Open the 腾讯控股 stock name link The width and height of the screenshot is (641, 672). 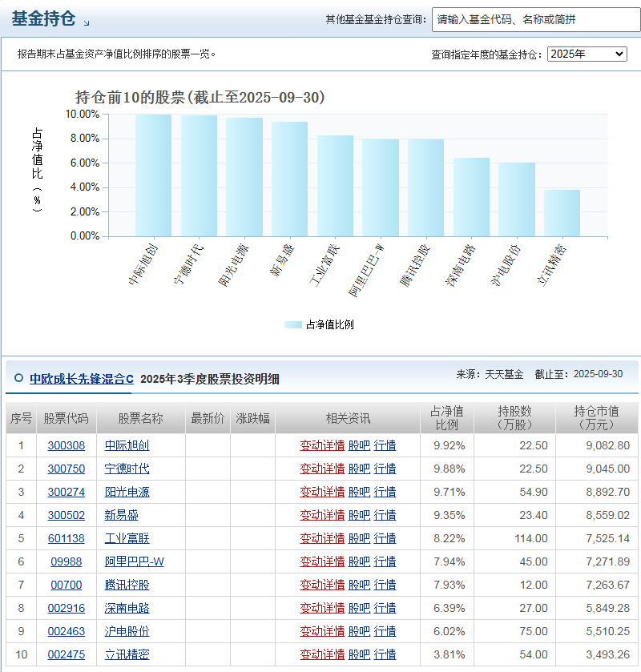tap(127, 585)
